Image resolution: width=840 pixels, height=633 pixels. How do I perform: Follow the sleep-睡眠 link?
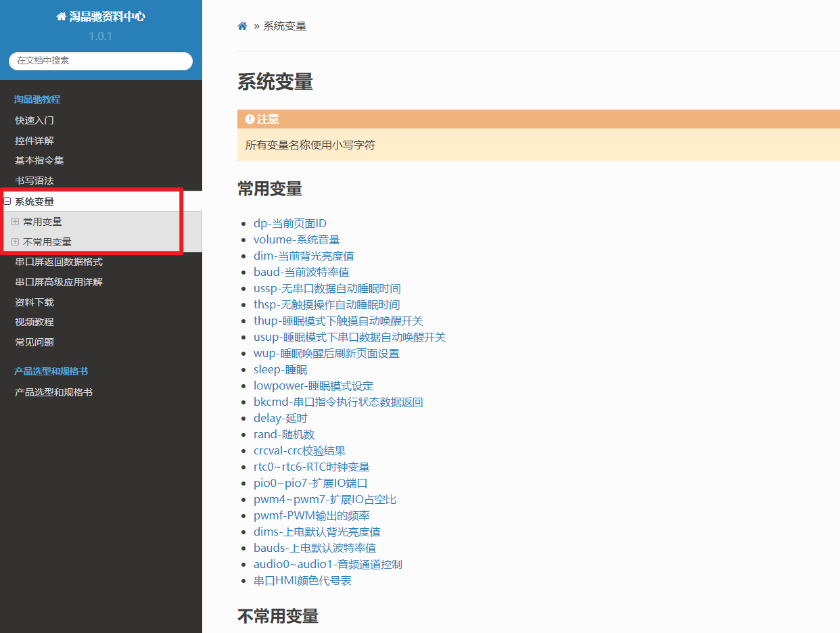point(280,370)
